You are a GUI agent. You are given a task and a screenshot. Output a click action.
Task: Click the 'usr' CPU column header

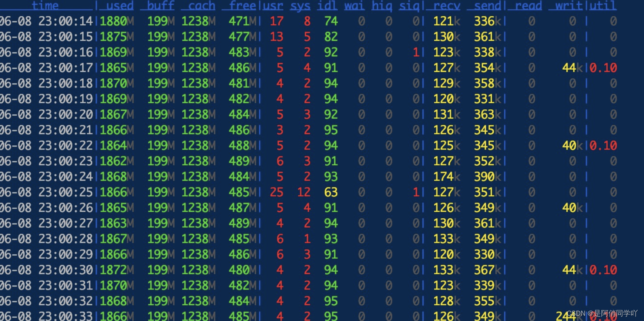click(273, 6)
